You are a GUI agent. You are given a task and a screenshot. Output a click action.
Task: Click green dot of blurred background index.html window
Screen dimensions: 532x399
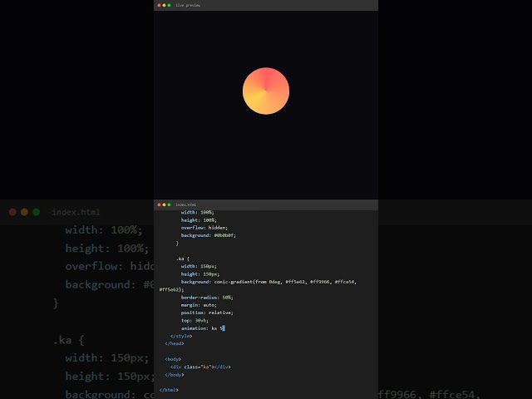[37, 213]
